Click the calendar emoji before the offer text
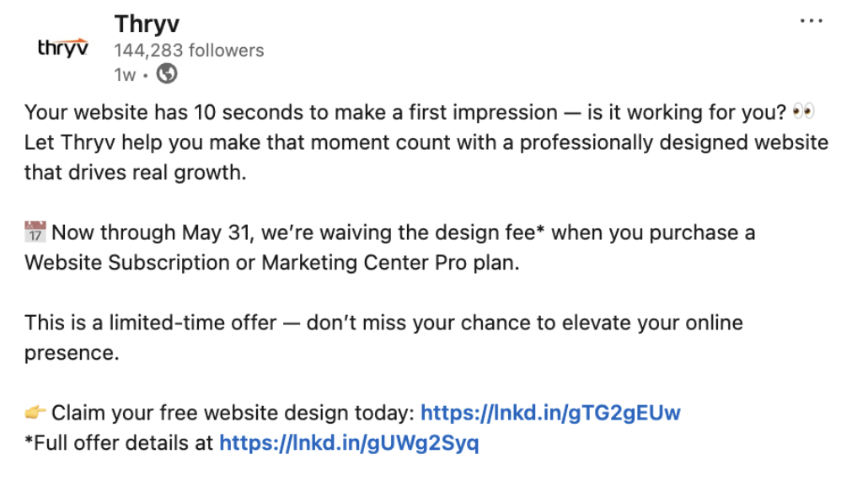The image size is (868, 497). (35, 232)
